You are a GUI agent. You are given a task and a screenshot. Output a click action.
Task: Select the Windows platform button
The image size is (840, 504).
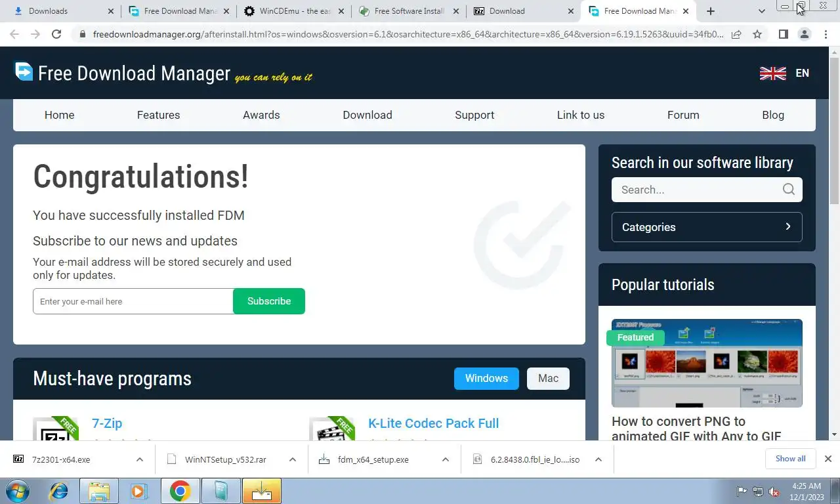coord(486,379)
